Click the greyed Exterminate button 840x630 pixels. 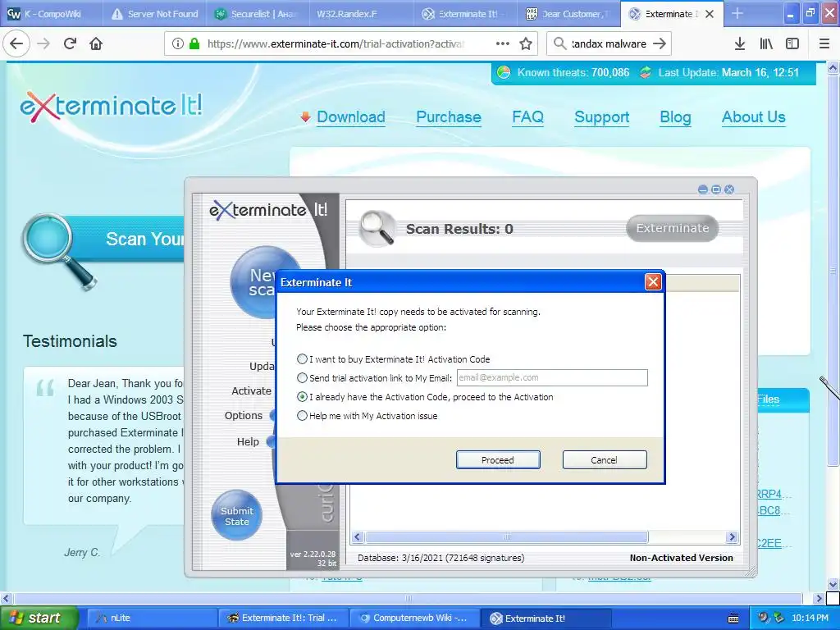[x=673, y=228]
